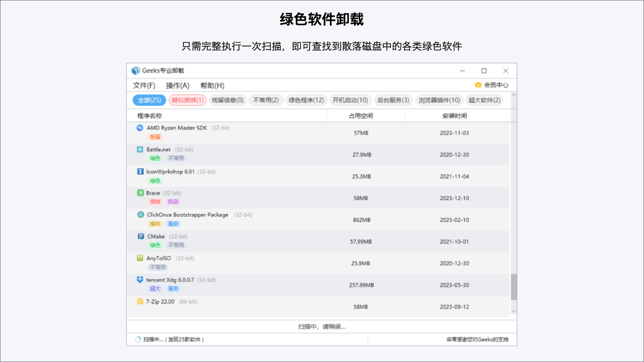Click the vertical scrollbar down arrow
644x362 pixels.
pyautogui.click(x=514, y=312)
